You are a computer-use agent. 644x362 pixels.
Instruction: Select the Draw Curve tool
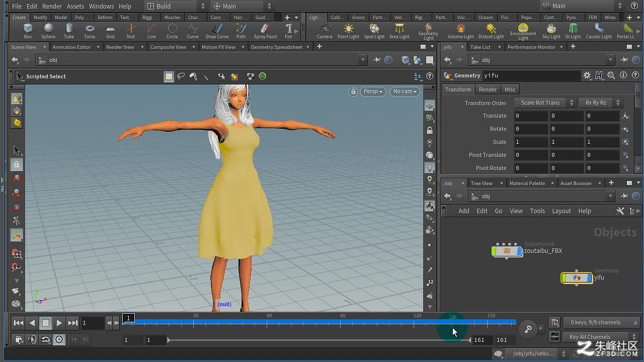[217, 31]
